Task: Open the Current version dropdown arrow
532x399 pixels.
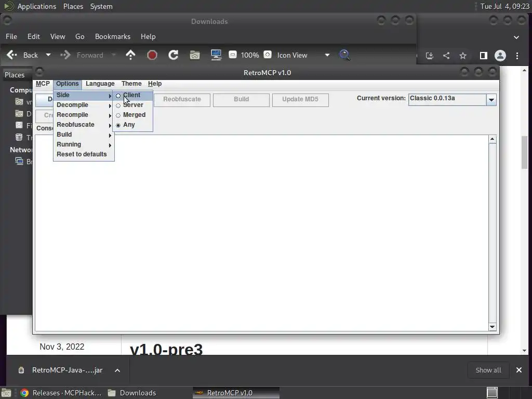Action: (x=491, y=100)
